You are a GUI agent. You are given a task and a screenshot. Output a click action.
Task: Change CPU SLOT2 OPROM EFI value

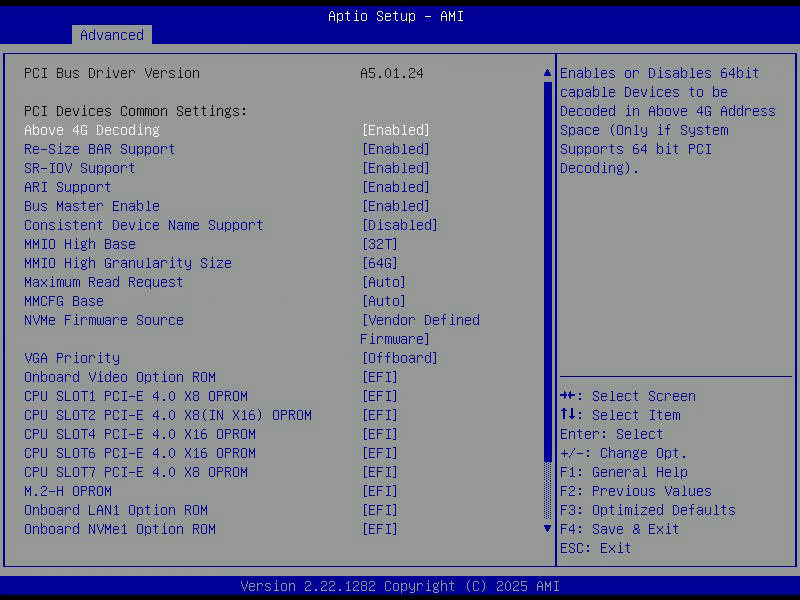(380, 415)
